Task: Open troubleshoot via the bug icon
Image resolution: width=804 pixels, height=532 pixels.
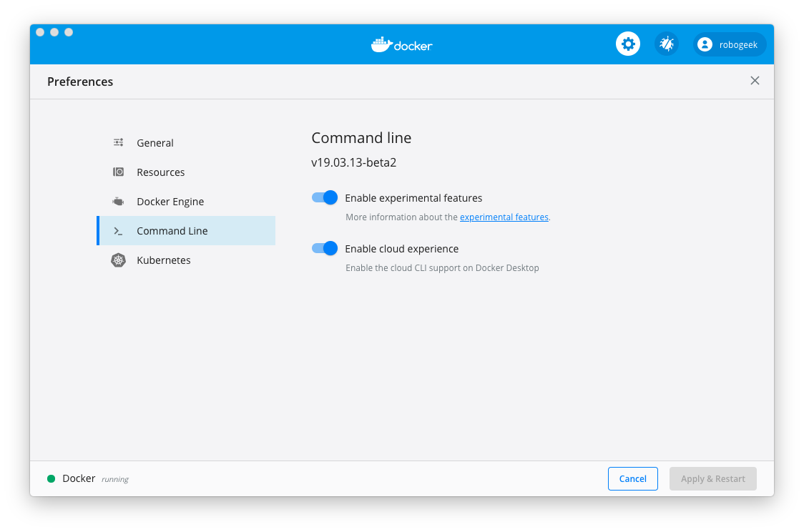Action: click(x=667, y=44)
